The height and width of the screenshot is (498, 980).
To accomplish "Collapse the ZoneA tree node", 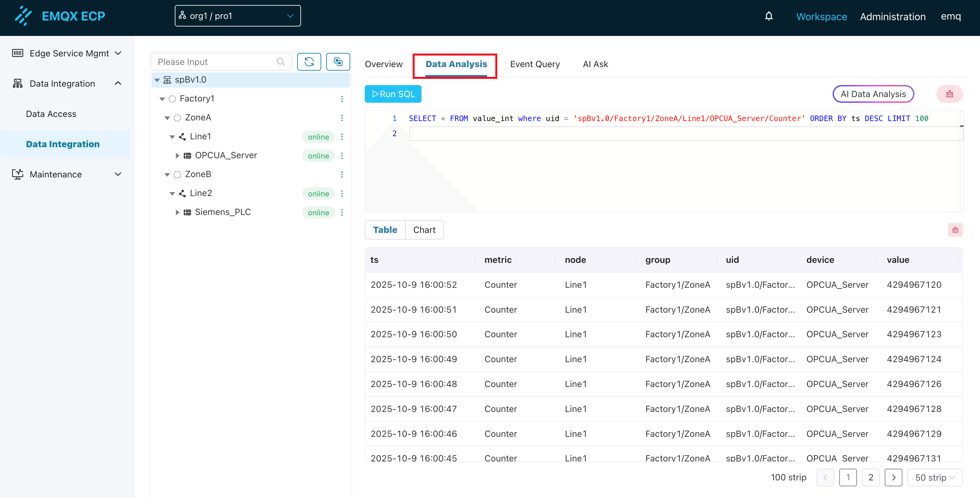I will coord(168,118).
